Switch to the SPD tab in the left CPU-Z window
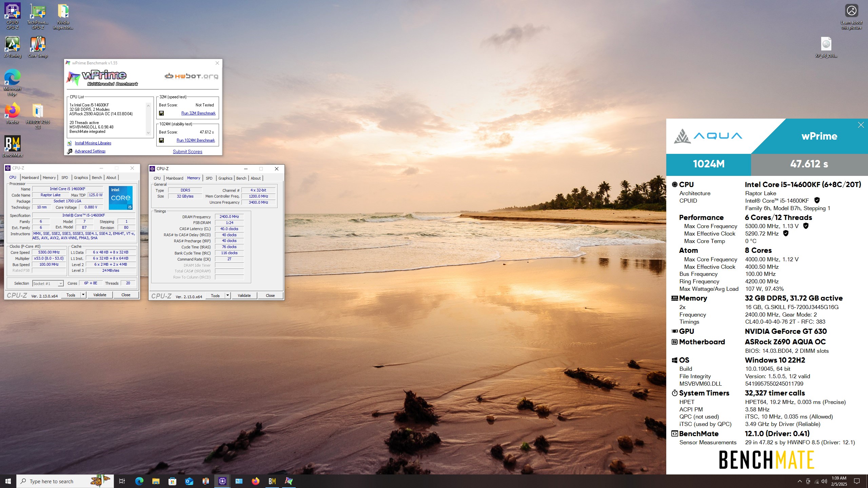The width and height of the screenshot is (868, 488). pos(64,178)
